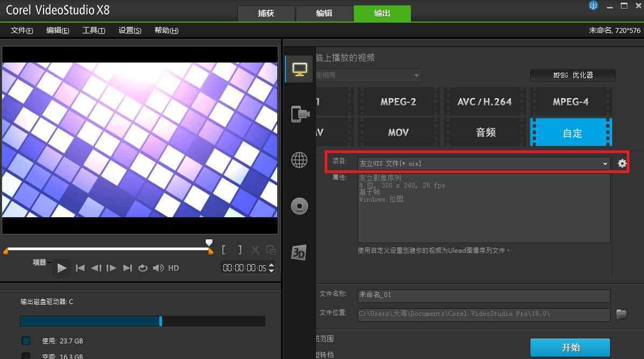Click the 文件名称 input field

click(x=484, y=295)
